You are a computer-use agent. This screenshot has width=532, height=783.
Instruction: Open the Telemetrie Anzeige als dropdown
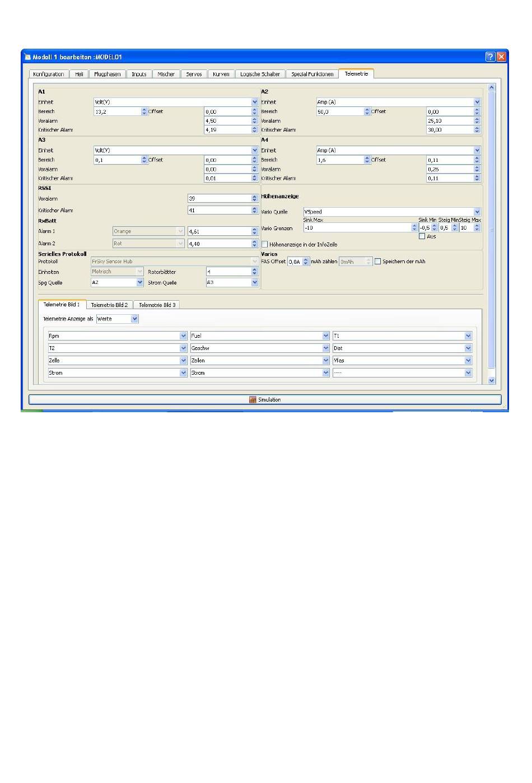point(117,319)
